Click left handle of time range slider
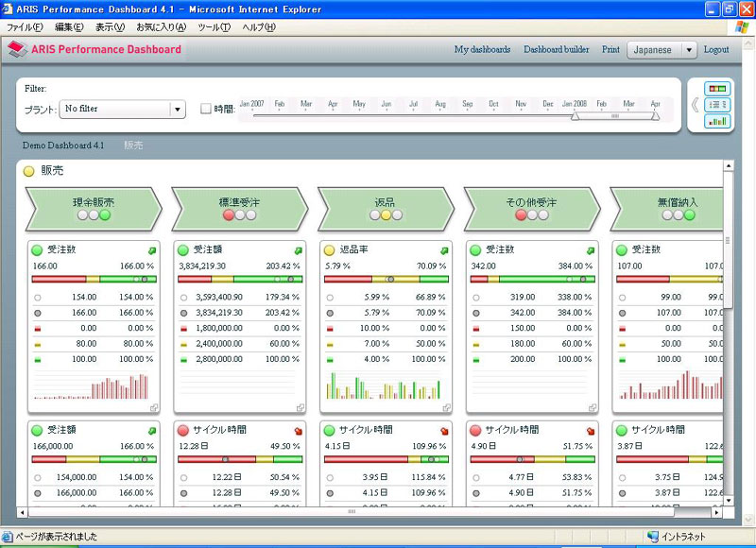 tap(575, 115)
